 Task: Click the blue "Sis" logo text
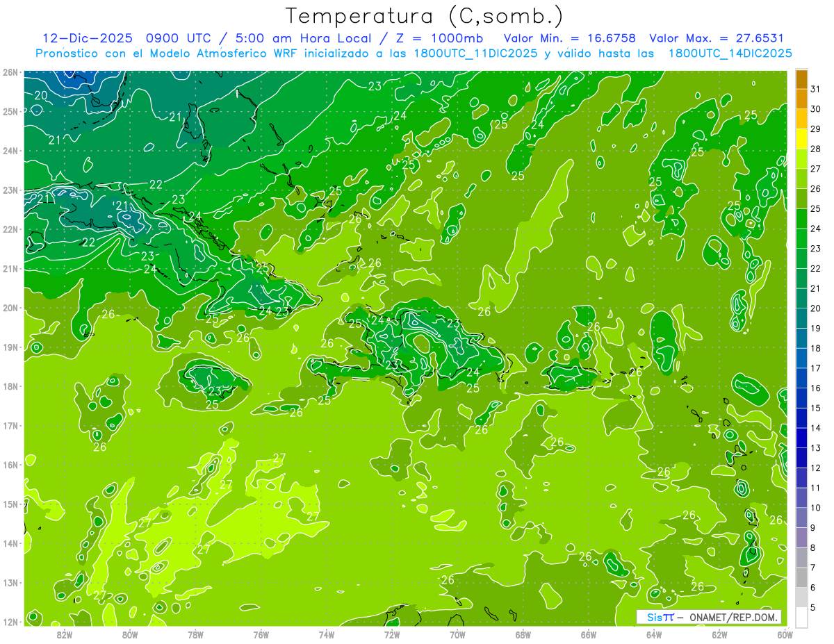click(x=654, y=617)
